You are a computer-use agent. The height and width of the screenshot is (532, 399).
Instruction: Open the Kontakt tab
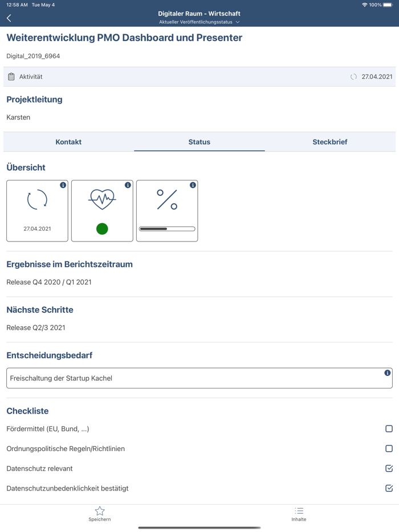coord(68,142)
